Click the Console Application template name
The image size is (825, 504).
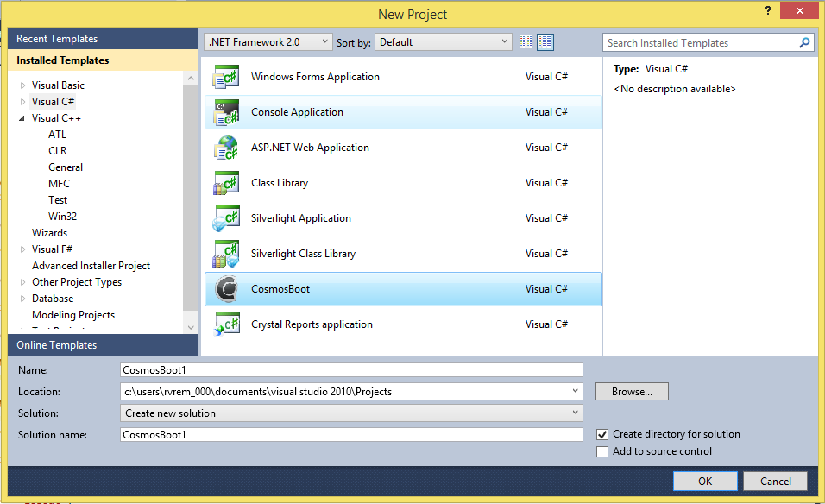(297, 112)
